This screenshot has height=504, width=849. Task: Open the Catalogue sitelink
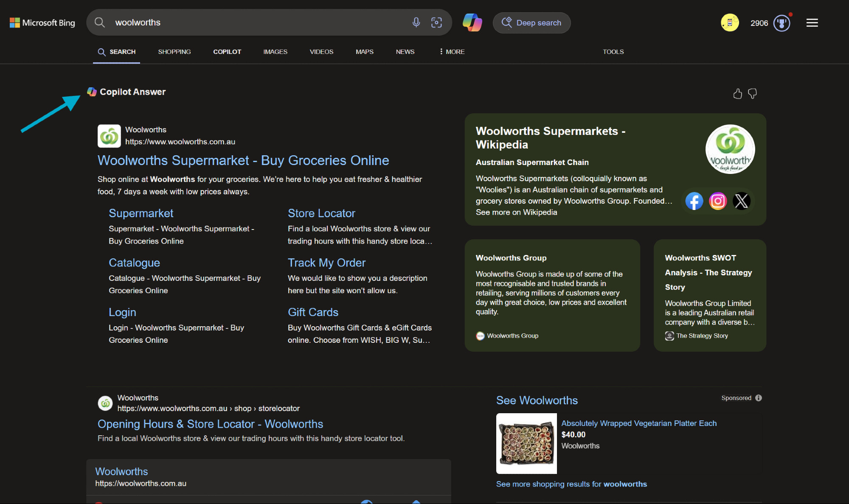[134, 263]
